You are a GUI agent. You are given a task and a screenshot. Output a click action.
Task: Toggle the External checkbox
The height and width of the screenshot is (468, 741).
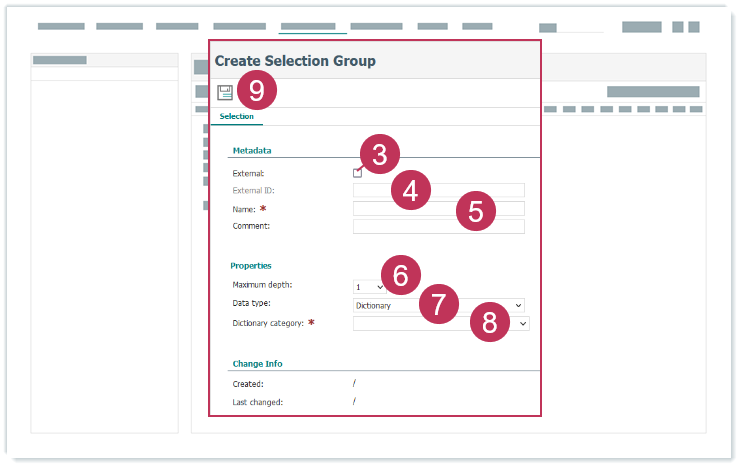click(357, 173)
